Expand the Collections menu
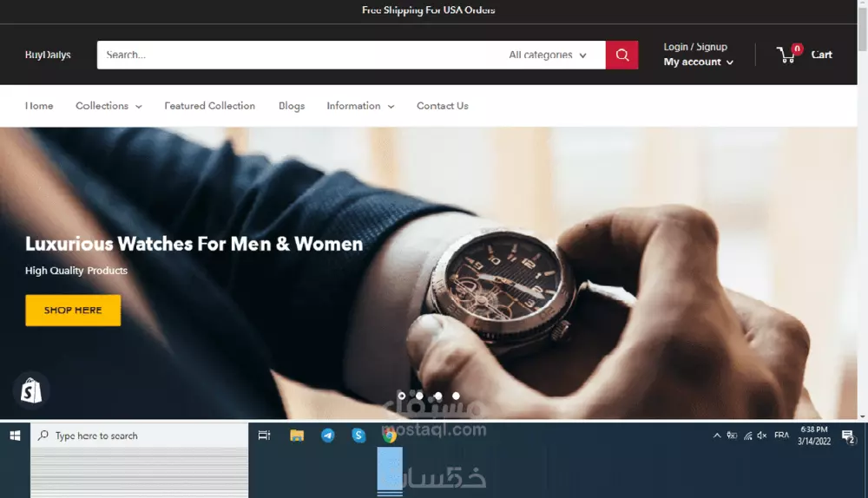 (x=108, y=106)
